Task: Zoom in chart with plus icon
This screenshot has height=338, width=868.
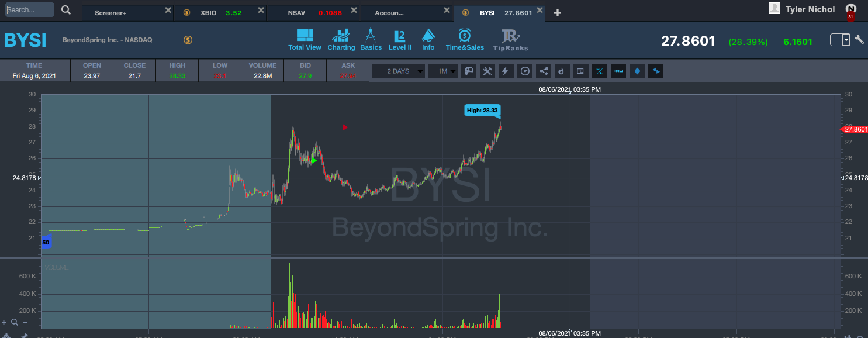Action: [5, 322]
